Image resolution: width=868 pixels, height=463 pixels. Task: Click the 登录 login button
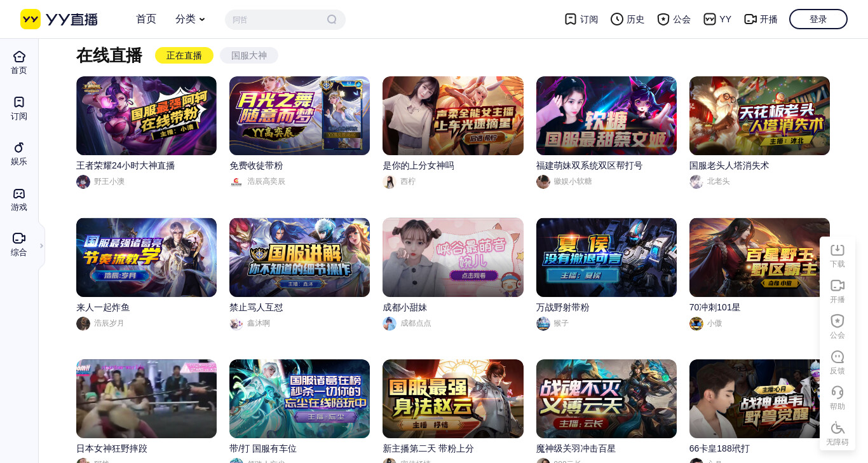[818, 19]
